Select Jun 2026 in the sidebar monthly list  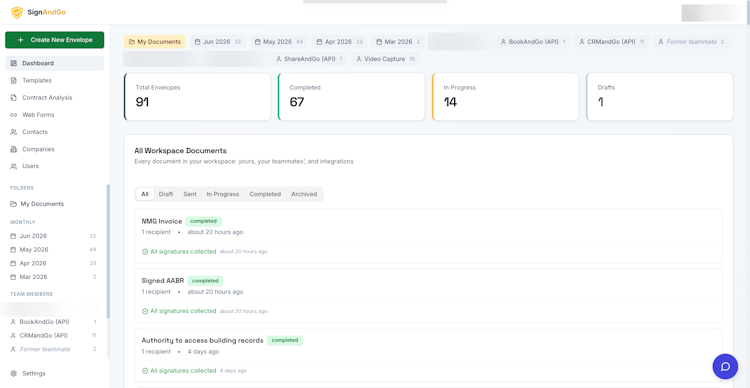coord(54,236)
